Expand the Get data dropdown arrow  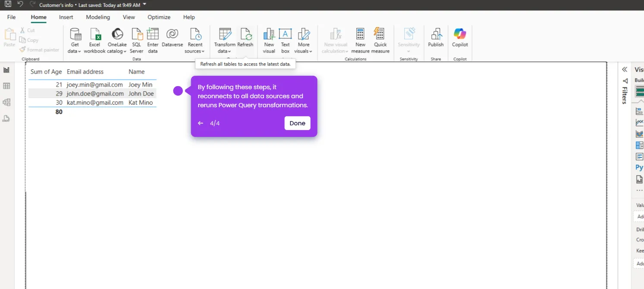(x=79, y=51)
